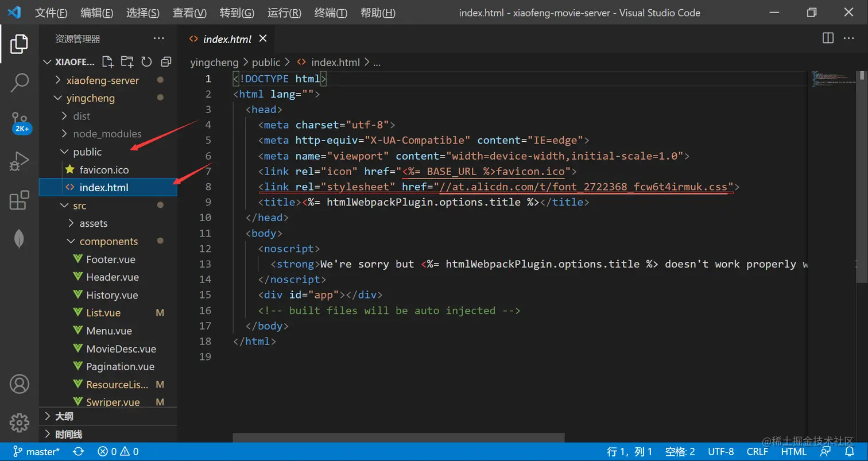Screen dimensions: 868x461
Task: Click 行 1, 列 1 cursor position status
Action: (x=630, y=452)
